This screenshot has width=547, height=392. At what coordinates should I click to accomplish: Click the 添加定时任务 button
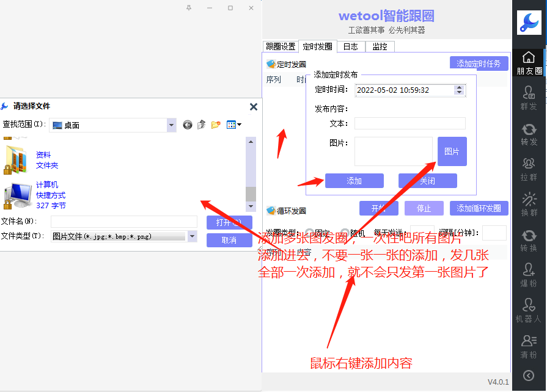(x=479, y=64)
